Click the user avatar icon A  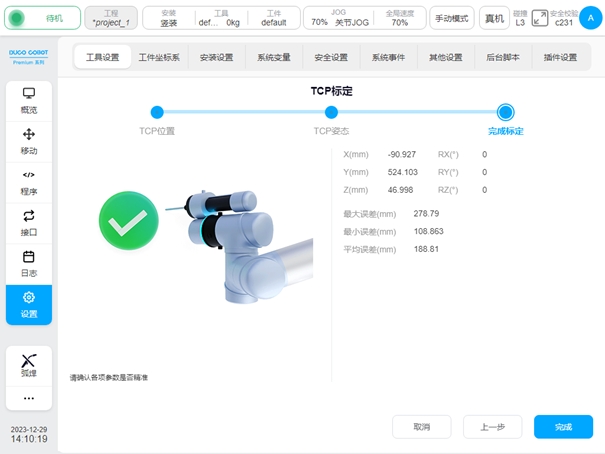point(590,17)
